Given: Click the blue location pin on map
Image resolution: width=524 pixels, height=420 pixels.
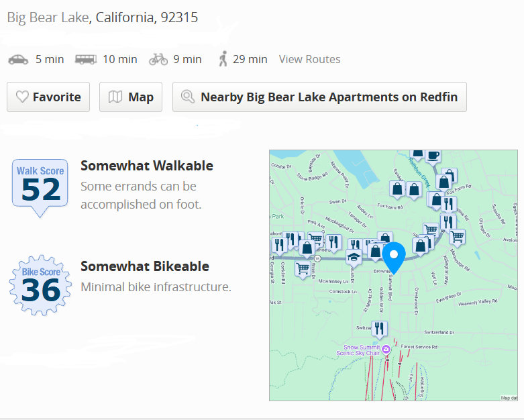Looking at the screenshot, I should click(x=394, y=258).
